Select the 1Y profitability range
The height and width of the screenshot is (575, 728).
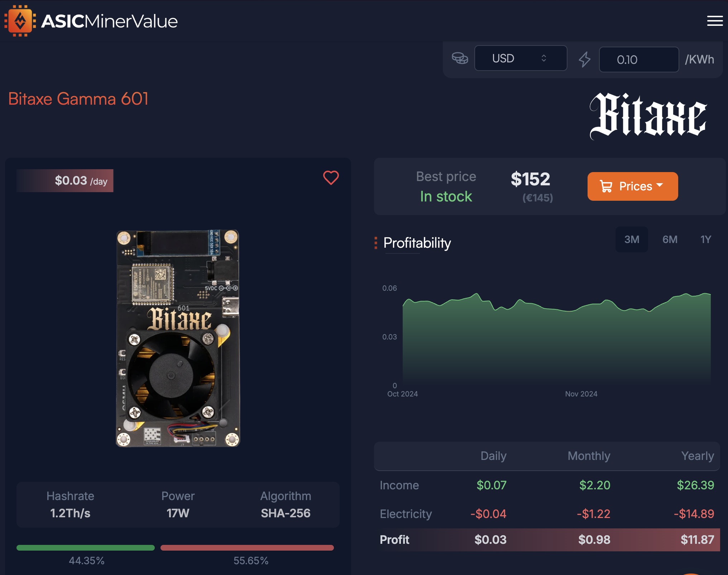(705, 239)
